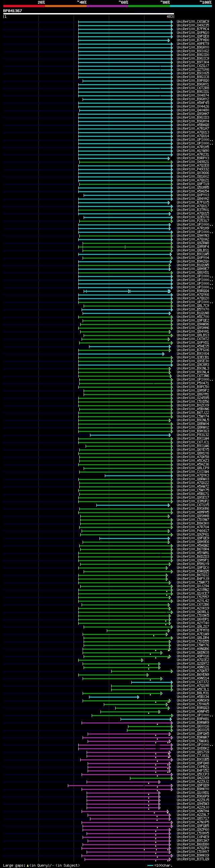Select the hit label UniRef100_Q40480
Viewport: 215px width, 868px height.
coord(193,110)
